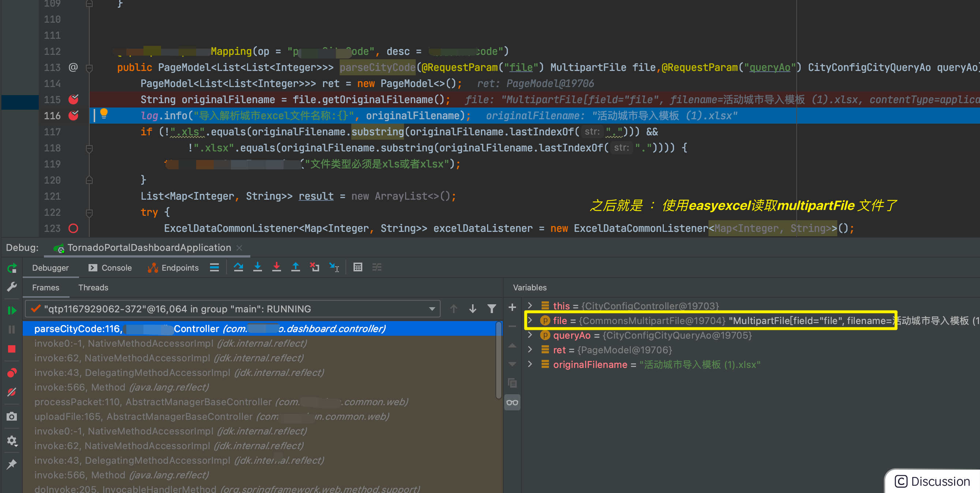The image size is (980, 493).
Task: Evaluate Expression calculator icon
Action: point(358,268)
